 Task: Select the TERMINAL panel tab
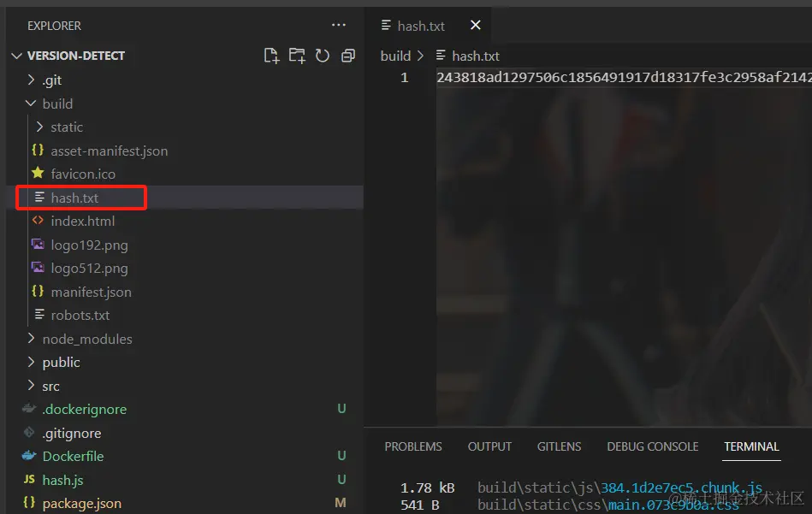[x=751, y=446]
